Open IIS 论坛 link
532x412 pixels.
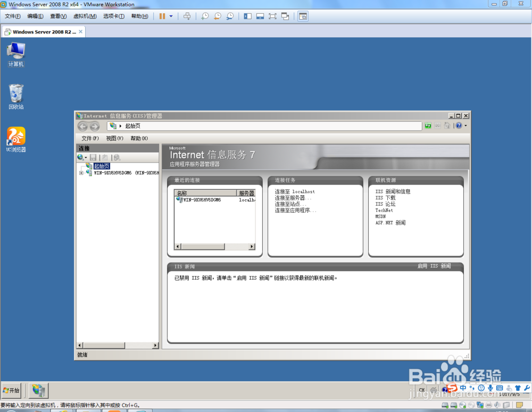coord(385,204)
